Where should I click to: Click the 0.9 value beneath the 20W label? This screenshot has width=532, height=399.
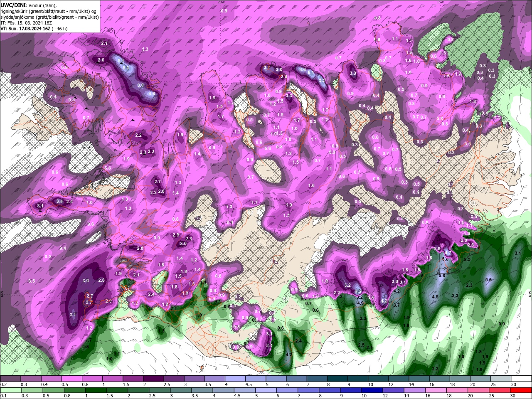224,11
